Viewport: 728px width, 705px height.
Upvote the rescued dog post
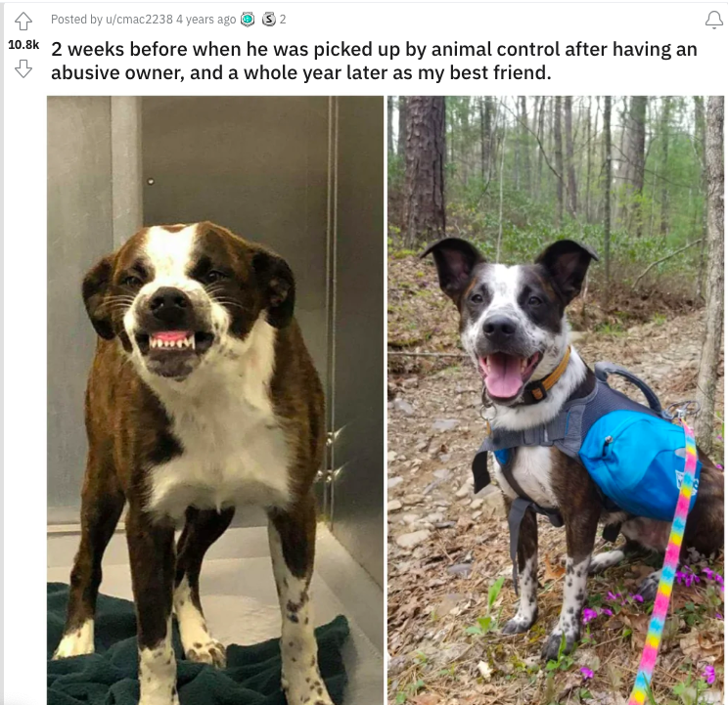point(23,21)
